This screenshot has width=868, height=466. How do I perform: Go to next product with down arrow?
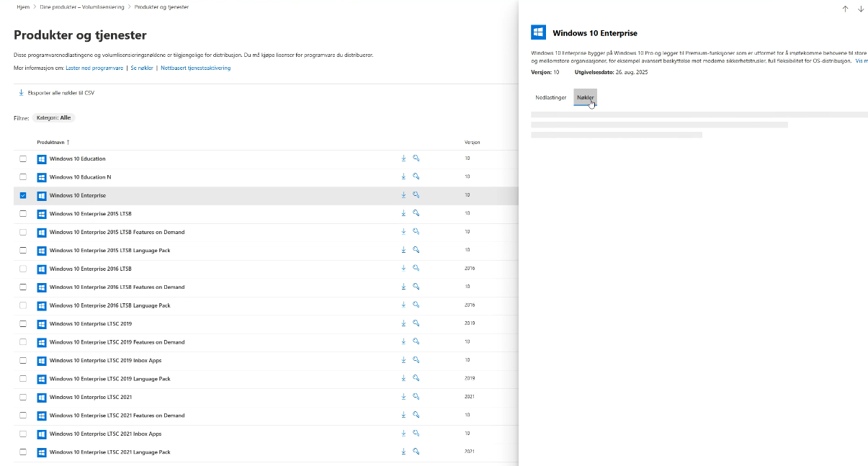(x=860, y=9)
